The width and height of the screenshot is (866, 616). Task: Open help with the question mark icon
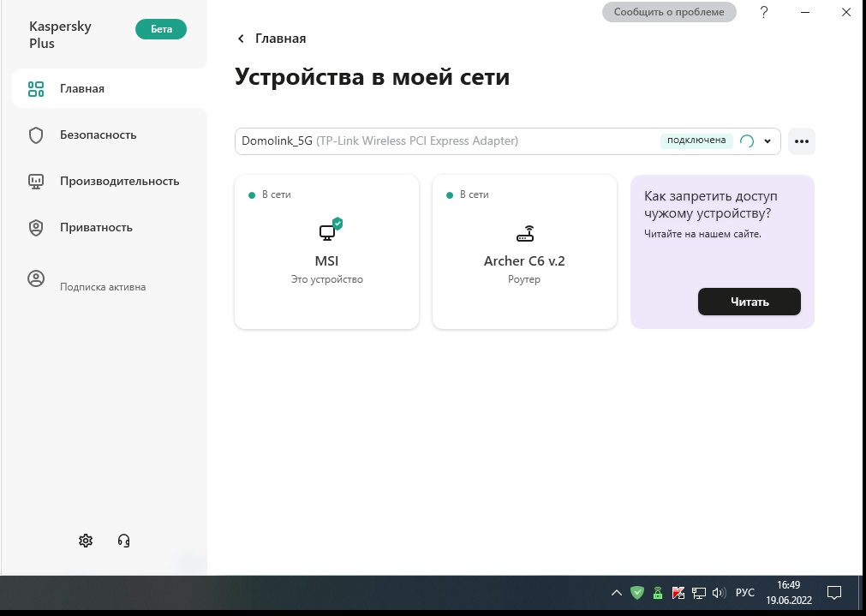pos(764,12)
